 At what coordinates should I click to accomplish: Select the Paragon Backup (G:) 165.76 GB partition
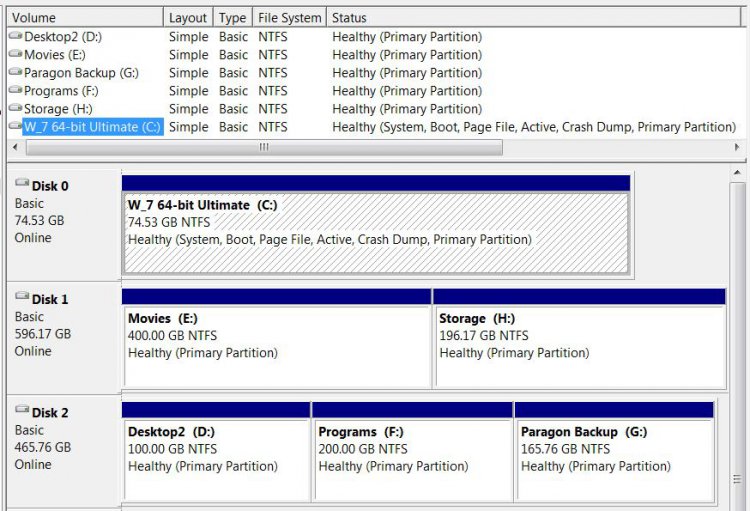click(614, 452)
